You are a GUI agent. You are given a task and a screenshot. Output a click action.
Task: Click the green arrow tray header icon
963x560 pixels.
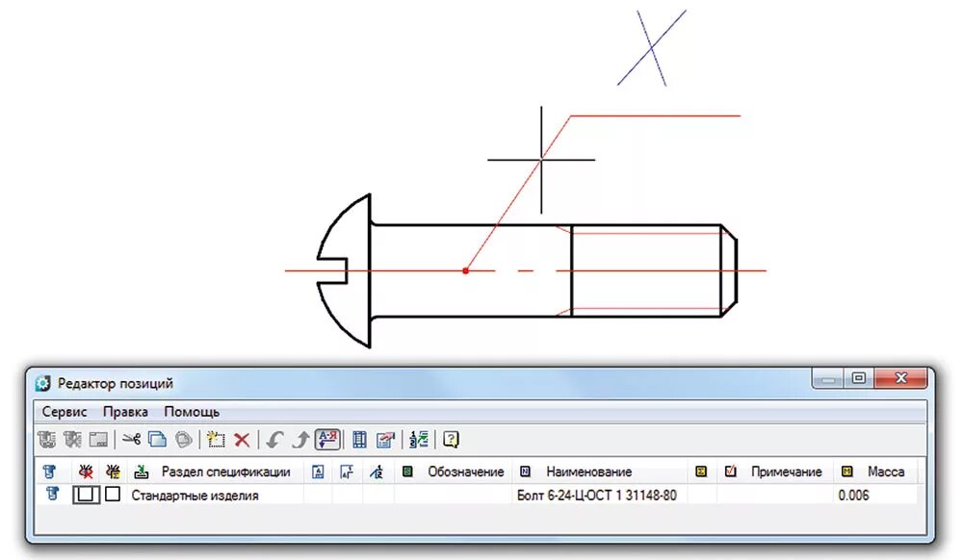point(142,471)
